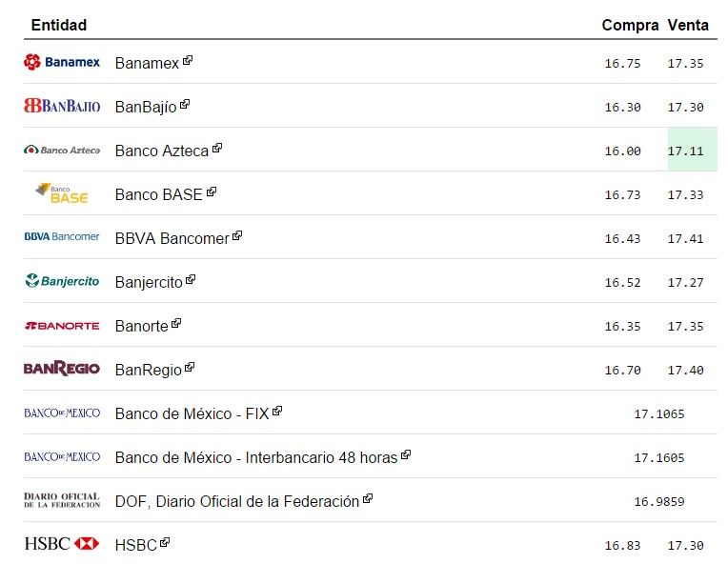Open the Banco Azteca text link
728x564 pixels.
pos(161,151)
